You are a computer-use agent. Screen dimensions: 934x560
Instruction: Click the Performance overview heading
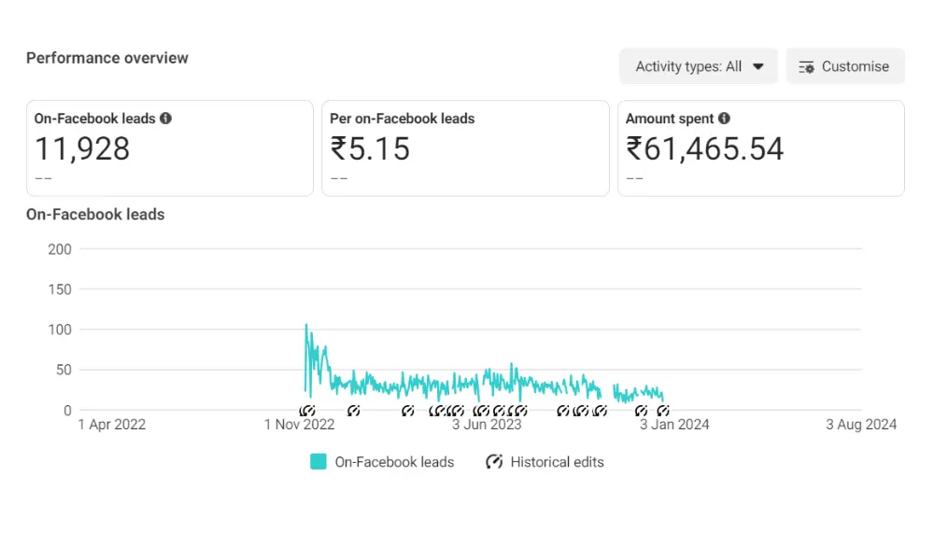point(107,58)
